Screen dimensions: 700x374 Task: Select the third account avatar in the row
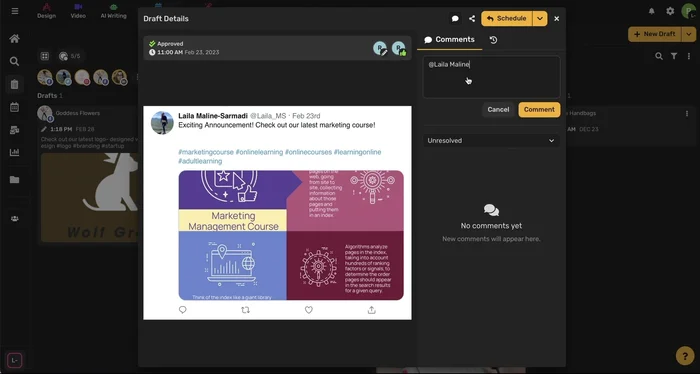pos(82,77)
